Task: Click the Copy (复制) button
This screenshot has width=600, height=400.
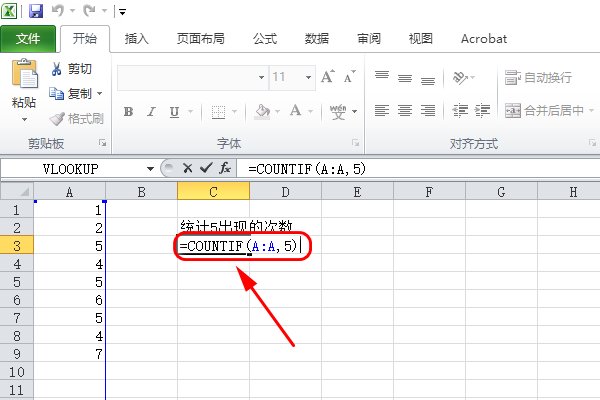Action: pos(71,93)
